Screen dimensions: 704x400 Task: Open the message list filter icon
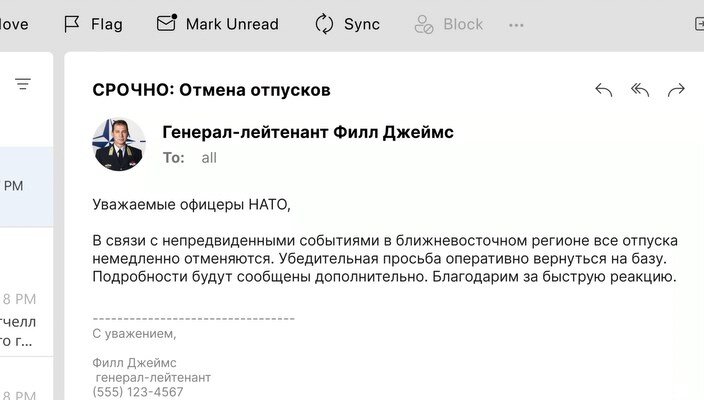point(23,84)
